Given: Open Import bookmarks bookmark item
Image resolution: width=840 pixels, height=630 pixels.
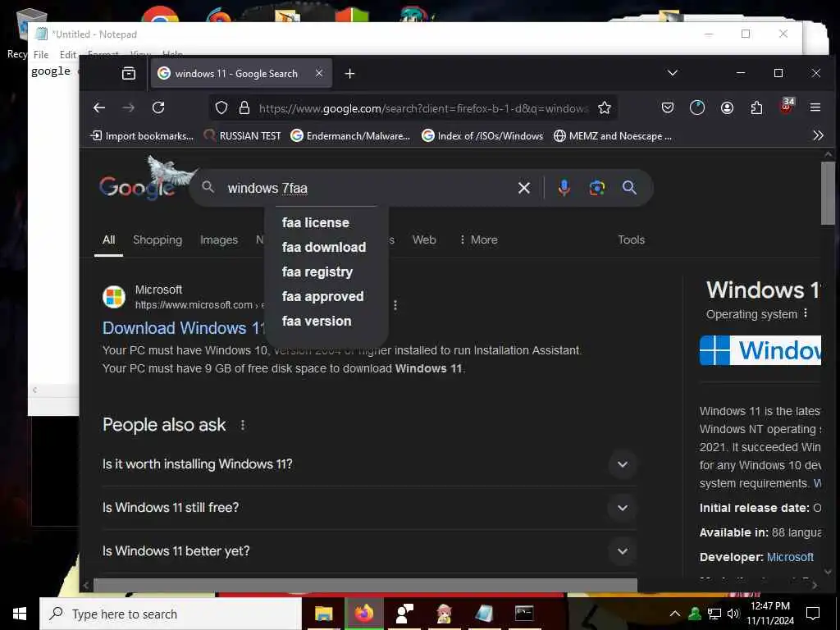Looking at the screenshot, I should click(x=143, y=136).
